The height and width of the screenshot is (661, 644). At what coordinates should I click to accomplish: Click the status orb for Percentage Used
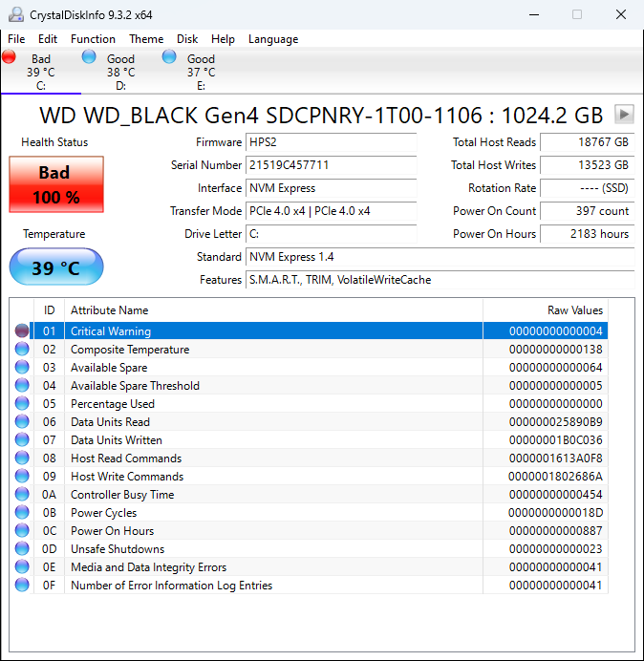tap(22, 403)
